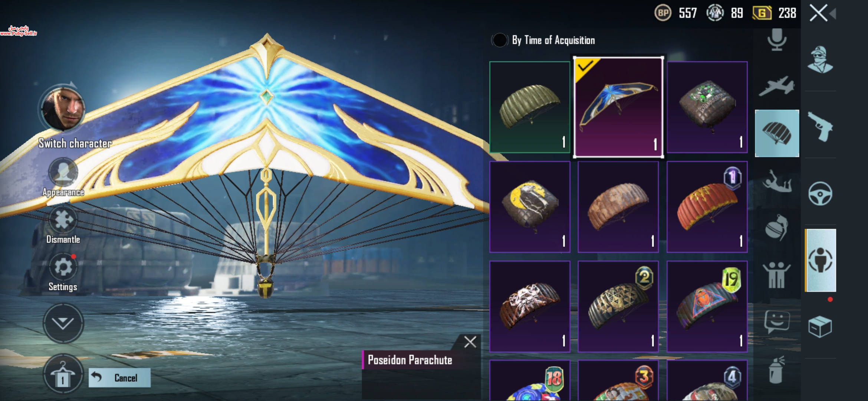This screenshot has height=401, width=868.
Task: Open the crate box inventory icon
Action: pyautogui.click(x=820, y=327)
